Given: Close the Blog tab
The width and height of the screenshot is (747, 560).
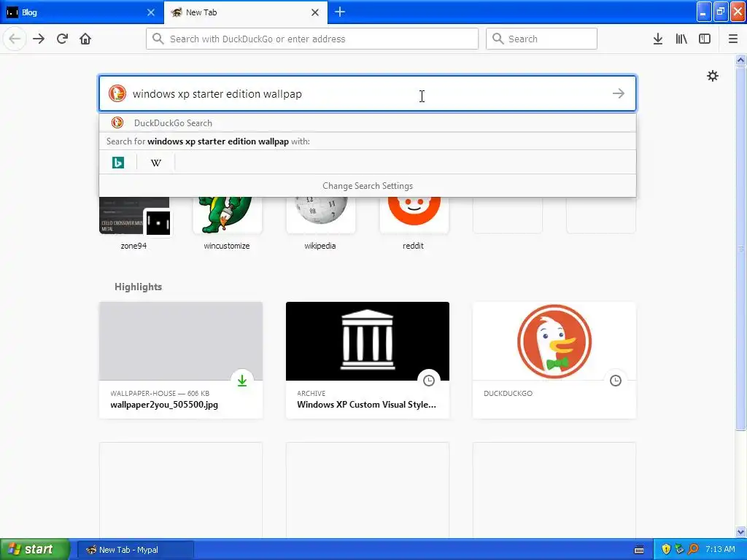Looking at the screenshot, I should [151, 12].
